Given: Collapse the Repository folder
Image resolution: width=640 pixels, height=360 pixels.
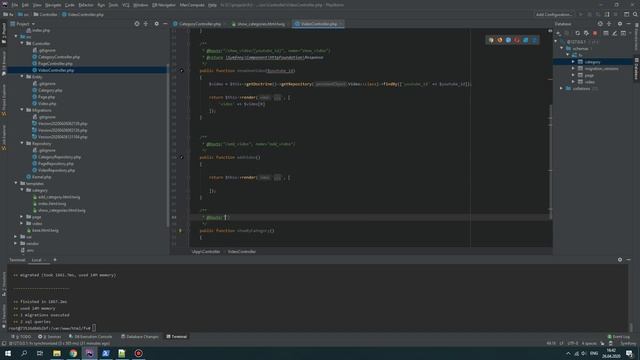Looking at the screenshot, I should point(22,144).
